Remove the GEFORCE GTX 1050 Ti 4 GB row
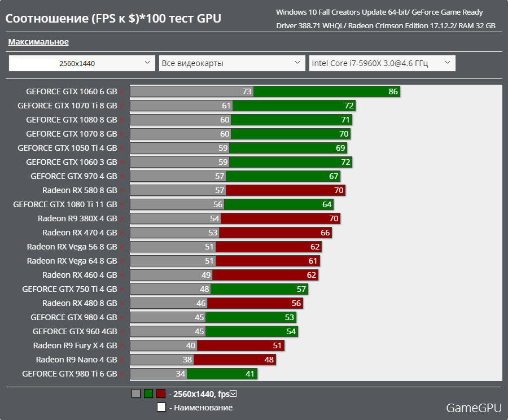 pyautogui.click(x=122, y=148)
